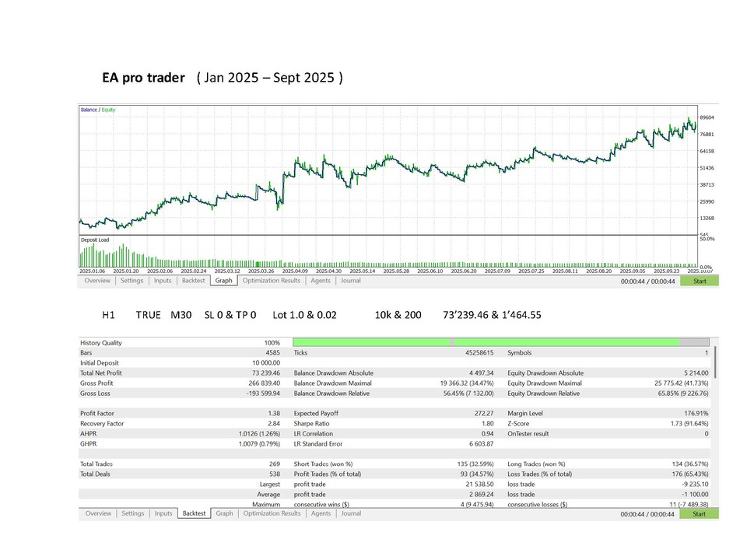Open Journal tab in bottom tab bar
This screenshot has height=560, width=747.
(351, 513)
